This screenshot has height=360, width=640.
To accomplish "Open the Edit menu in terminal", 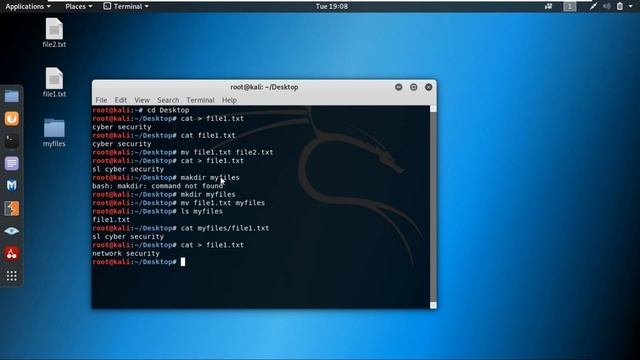I will (x=120, y=100).
